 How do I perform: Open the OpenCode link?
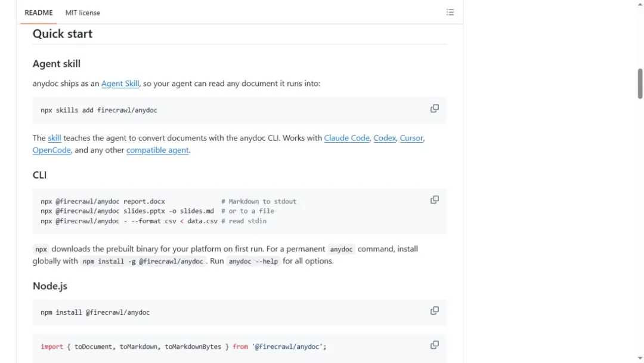point(52,150)
